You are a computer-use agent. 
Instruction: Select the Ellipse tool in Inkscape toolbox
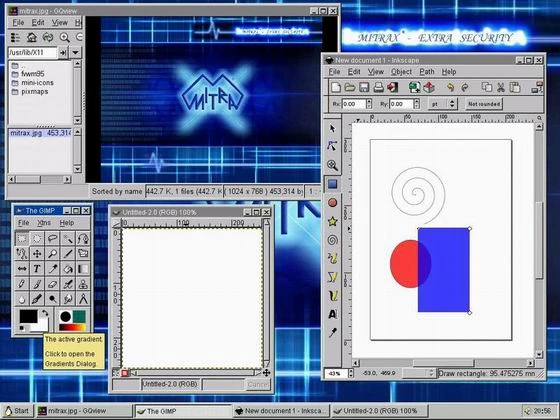332,203
